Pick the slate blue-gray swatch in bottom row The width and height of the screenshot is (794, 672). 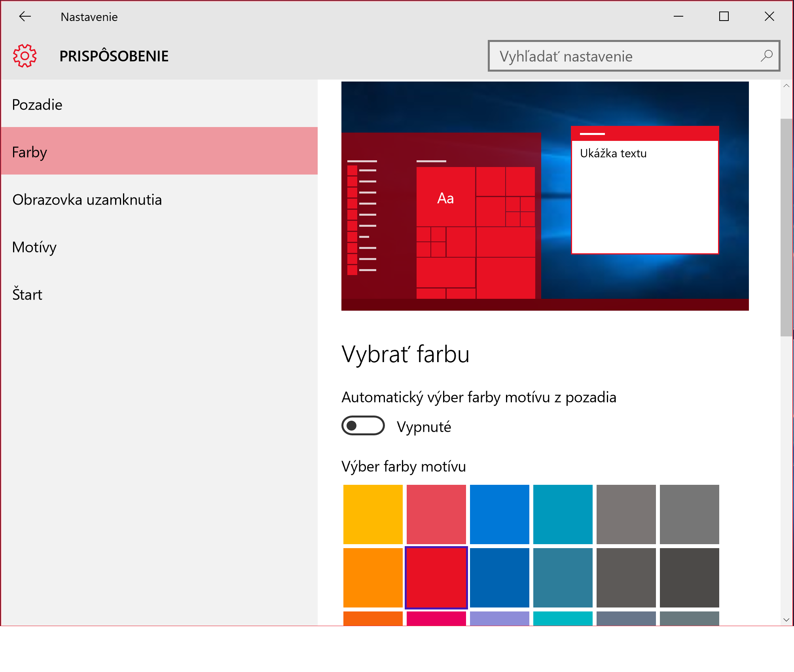point(626,619)
